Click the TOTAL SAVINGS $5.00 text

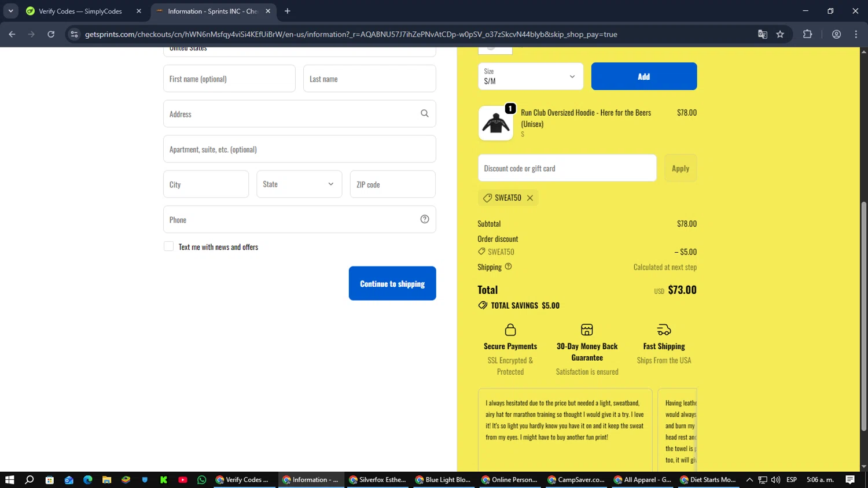coord(525,305)
